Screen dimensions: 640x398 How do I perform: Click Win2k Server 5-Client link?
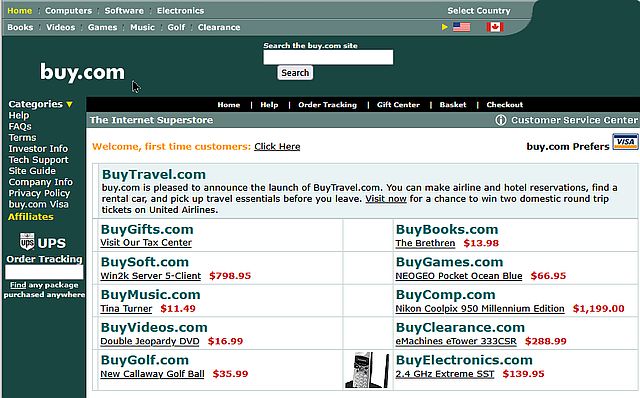(x=151, y=276)
